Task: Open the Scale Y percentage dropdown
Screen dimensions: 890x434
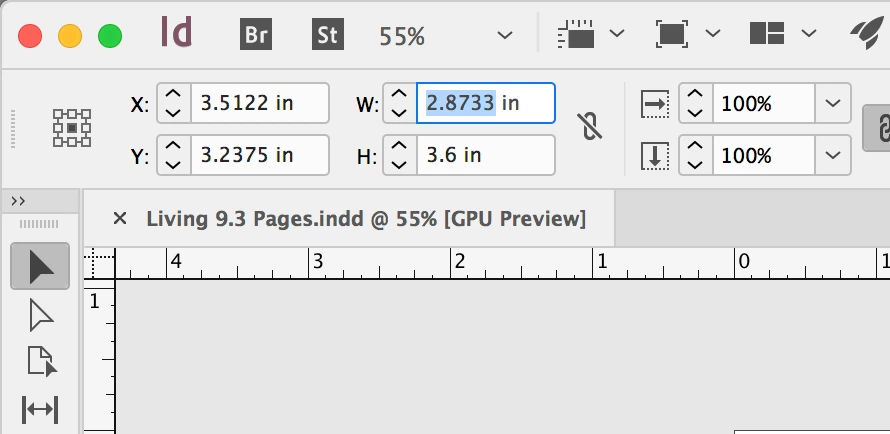Action: 833,155
